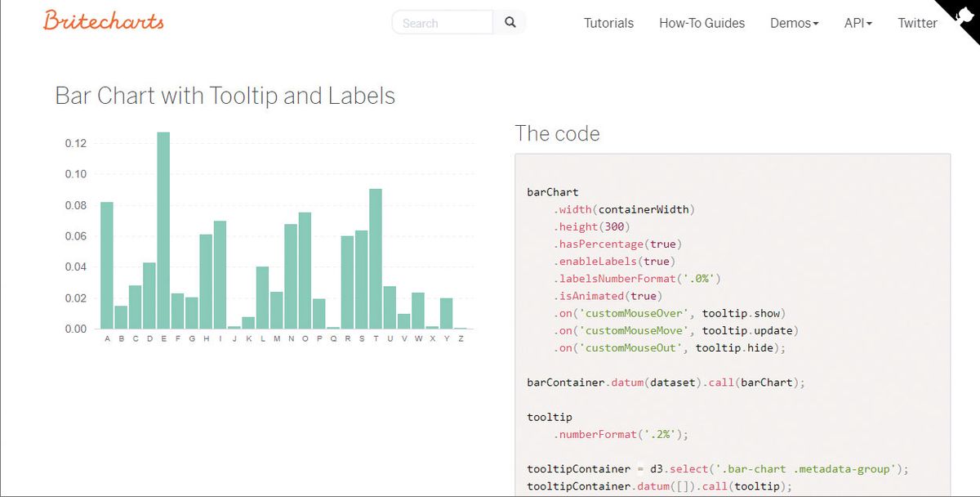Click the "Bar Chart with Tooltip and Labels" title
This screenshot has width=980, height=497.
225,96
